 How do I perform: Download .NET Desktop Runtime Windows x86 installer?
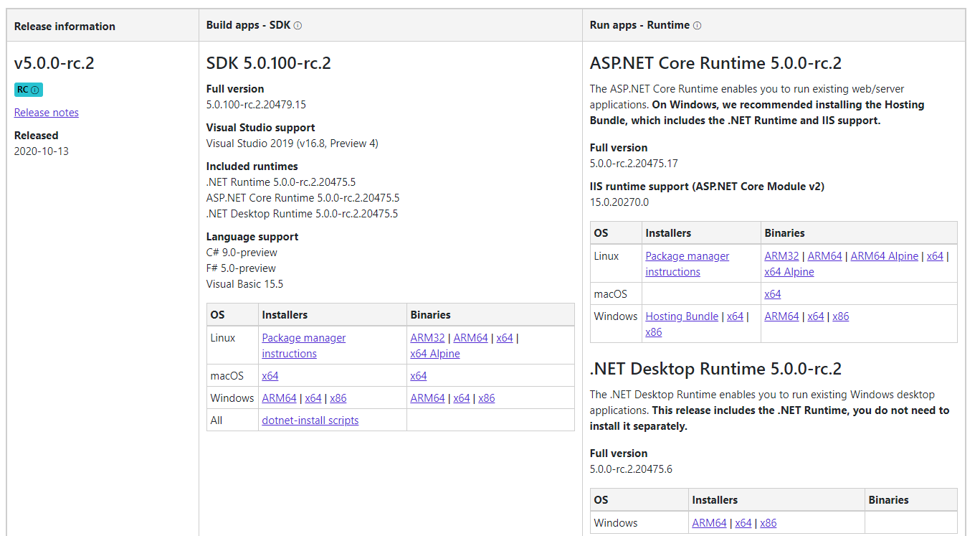click(x=769, y=522)
